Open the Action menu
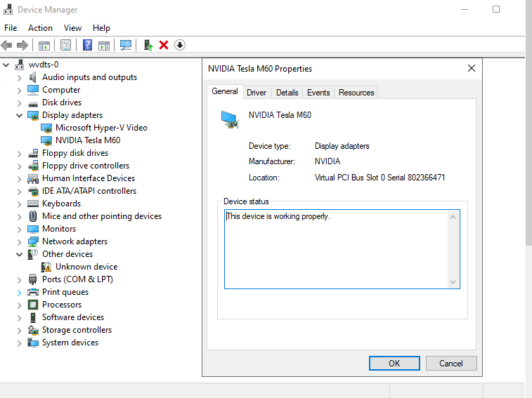Image resolution: width=532 pixels, height=398 pixels. (x=40, y=28)
